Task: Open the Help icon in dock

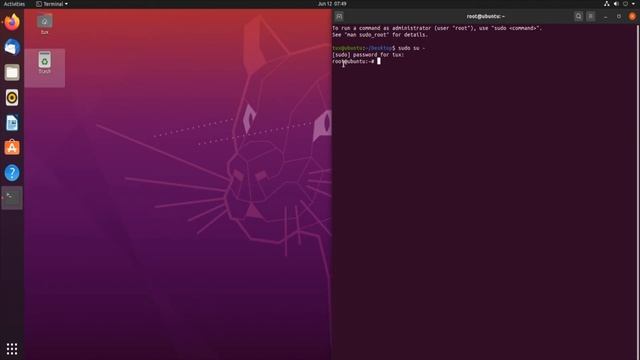Action: tap(12, 173)
